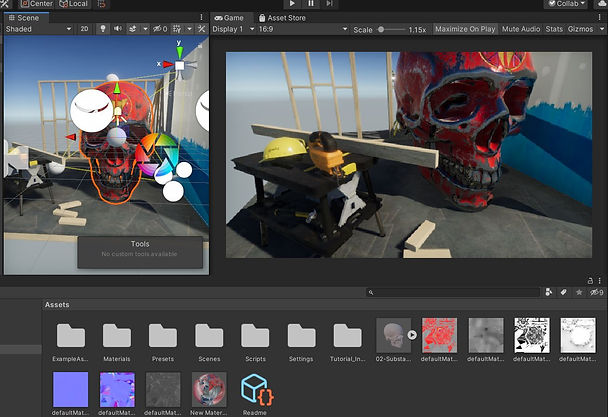Toggle hidden objects visibility counter
Screen dimensions: 608x417
[x=160, y=29]
